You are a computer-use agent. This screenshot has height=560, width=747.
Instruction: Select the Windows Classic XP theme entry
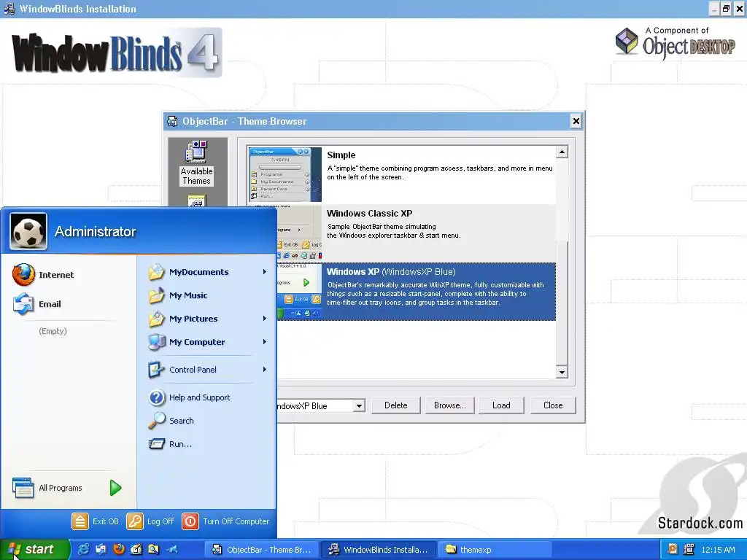click(401, 233)
